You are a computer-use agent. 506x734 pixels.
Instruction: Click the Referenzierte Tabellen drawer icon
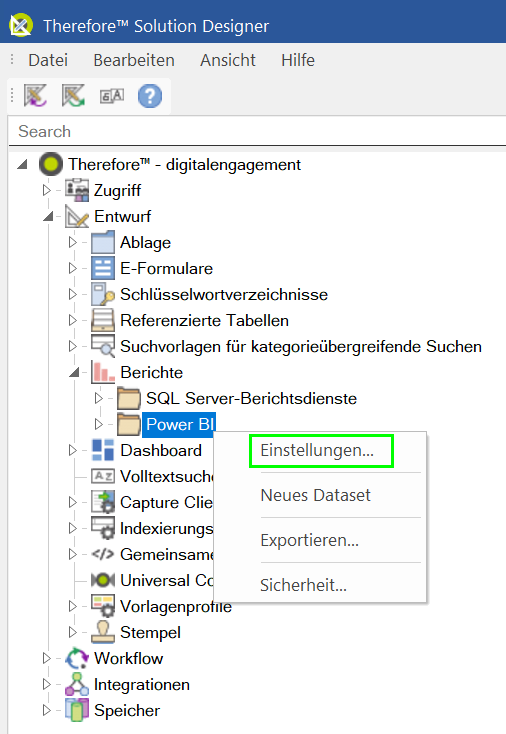click(x=103, y=320)
